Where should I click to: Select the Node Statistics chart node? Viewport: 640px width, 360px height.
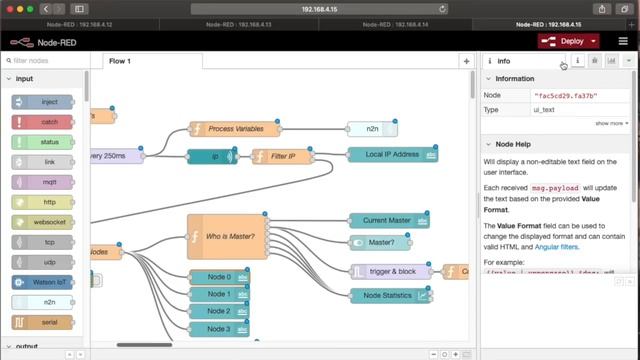391,295
